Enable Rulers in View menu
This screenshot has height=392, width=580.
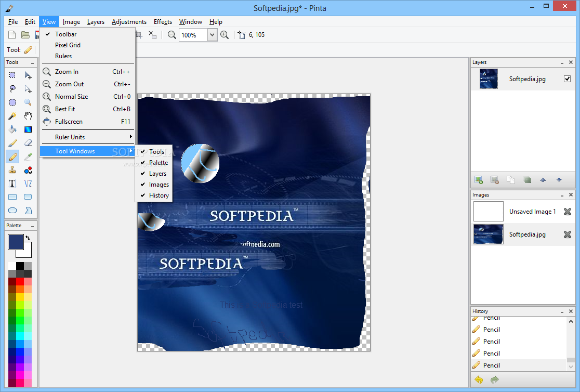pyautogui.click(x=88, y=56)
